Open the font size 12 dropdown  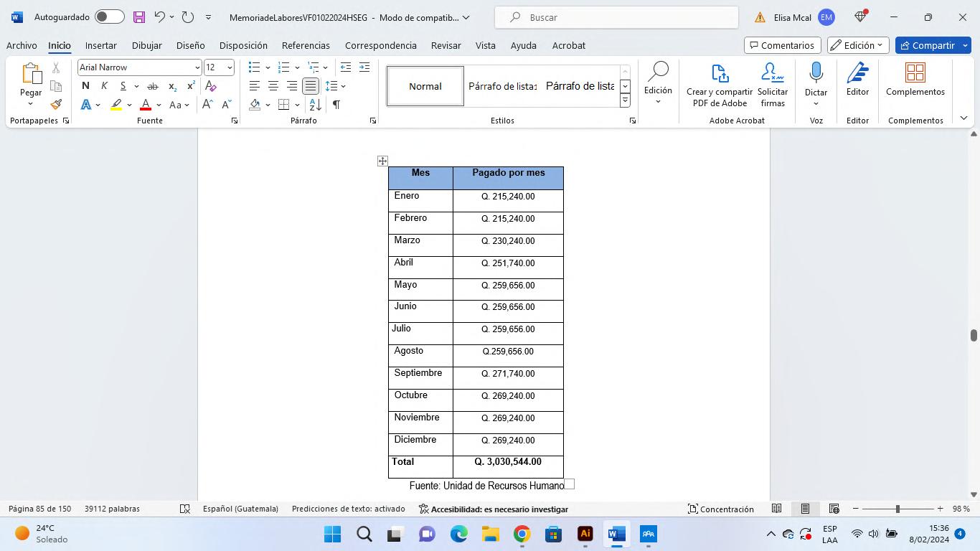tap(230, 67)
